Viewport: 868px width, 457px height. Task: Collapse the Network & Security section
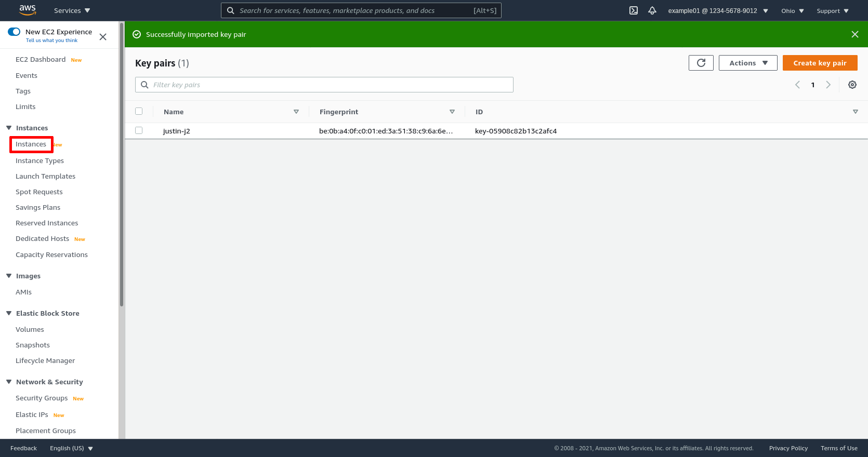9,382
